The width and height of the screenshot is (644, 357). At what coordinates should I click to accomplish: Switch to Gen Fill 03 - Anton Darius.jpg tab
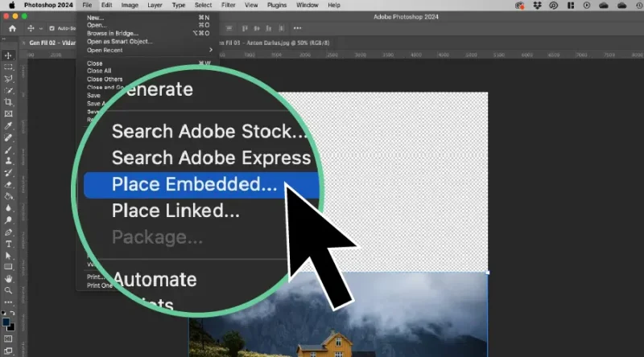[x=275, y=43]
